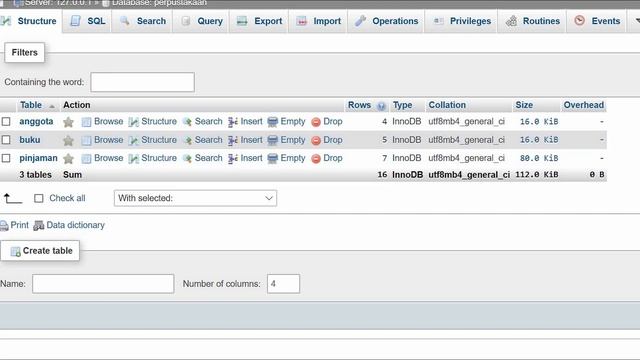The height and width of the screenshot is (360, 640).
Task: Click the 80.0 KiB size of pinjaman
Action: [x=539, y=158]
